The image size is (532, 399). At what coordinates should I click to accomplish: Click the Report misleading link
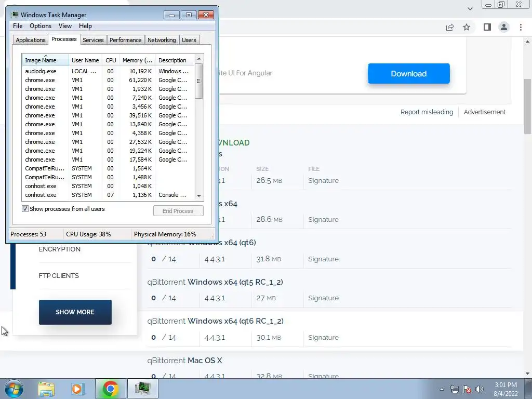[427, 112]
